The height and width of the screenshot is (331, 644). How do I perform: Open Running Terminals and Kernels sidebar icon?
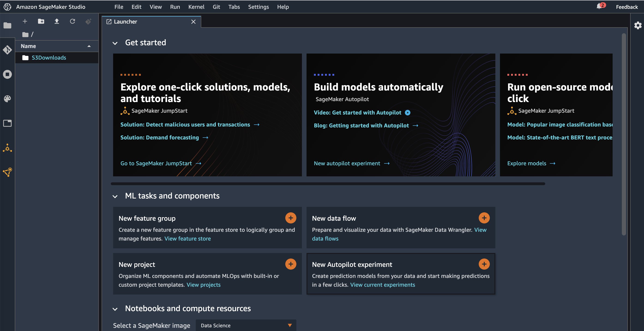tap(7, 74)
